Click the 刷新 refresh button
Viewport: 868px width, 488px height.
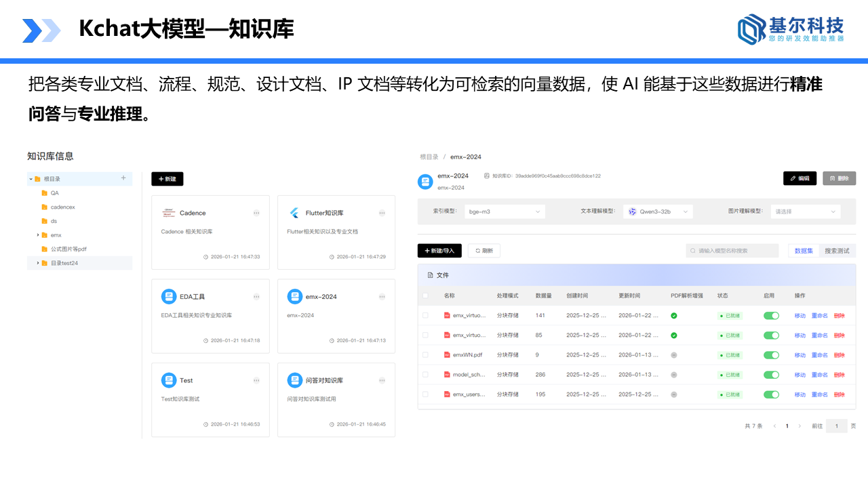pyautogui.click(x=484, y=251)
